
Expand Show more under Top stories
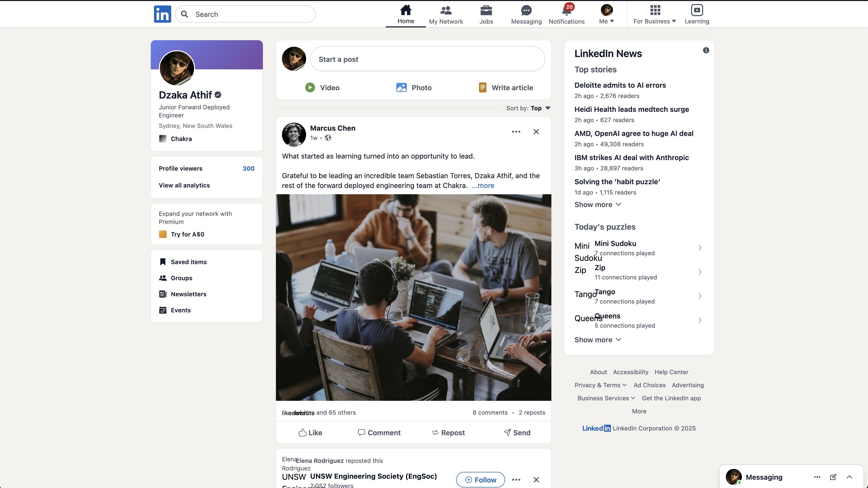pyautogui.click(x=598, y=205)
